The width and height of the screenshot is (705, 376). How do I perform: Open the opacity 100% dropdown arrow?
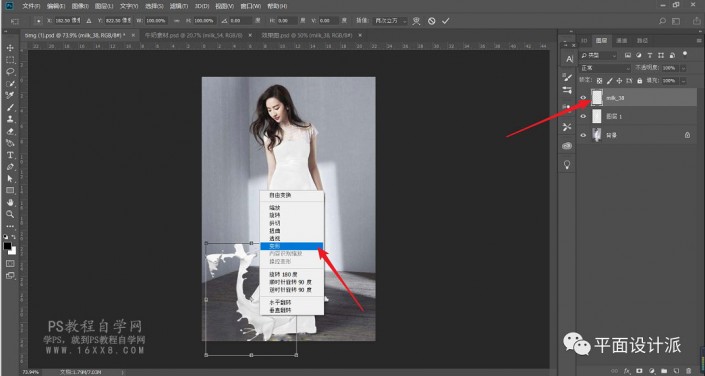683,68
